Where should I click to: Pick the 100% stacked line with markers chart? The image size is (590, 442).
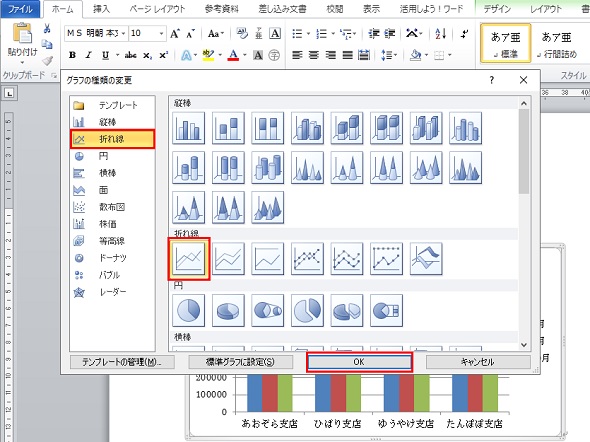386,258
